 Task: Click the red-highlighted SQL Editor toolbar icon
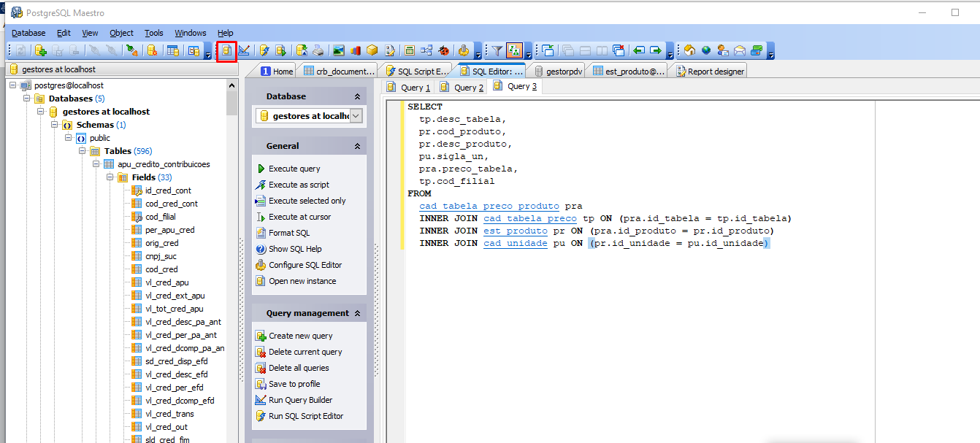pyautogui.click(x=226, y=50)
